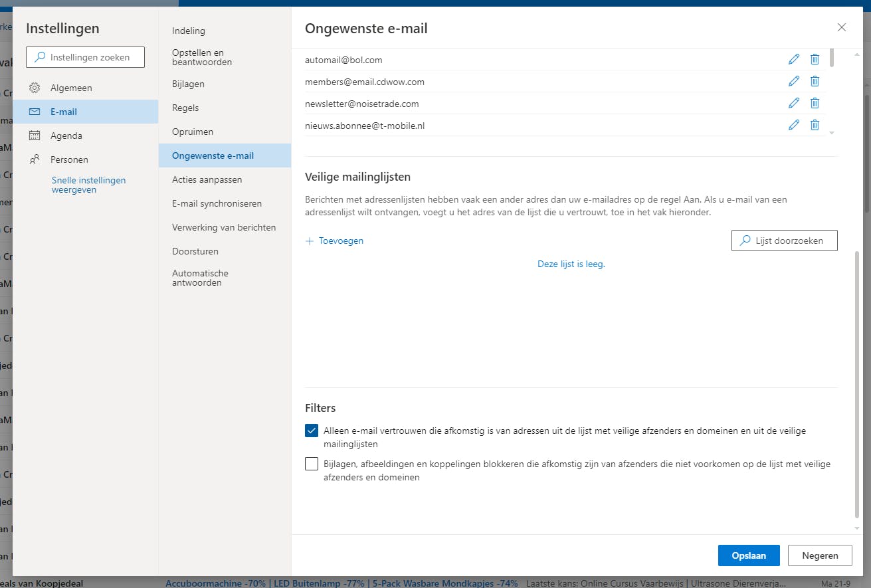The height and width of the screenshot is (588, 871).
Task: Select the Personen people icon
Action: (x=33, y=159)
